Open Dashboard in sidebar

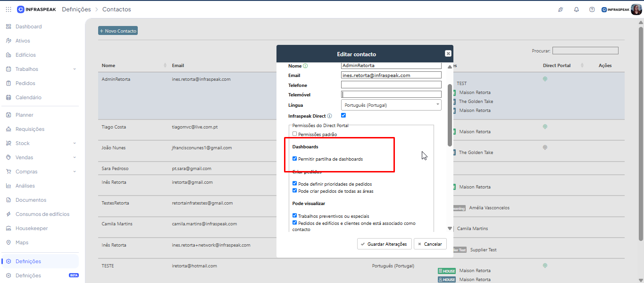(x=28, y=26)
